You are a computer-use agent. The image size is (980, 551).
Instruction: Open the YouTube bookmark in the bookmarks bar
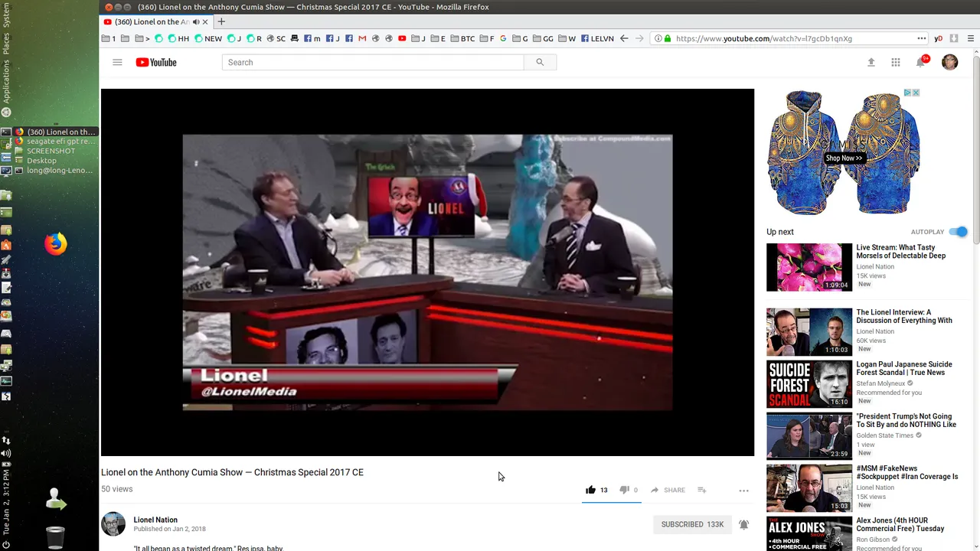tap(402, 38)
